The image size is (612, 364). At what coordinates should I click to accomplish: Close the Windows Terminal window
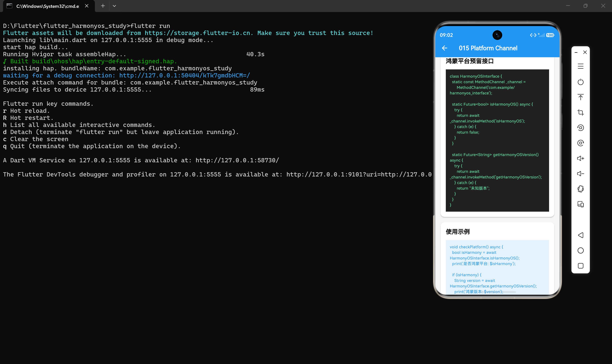[x=603, y=6]
